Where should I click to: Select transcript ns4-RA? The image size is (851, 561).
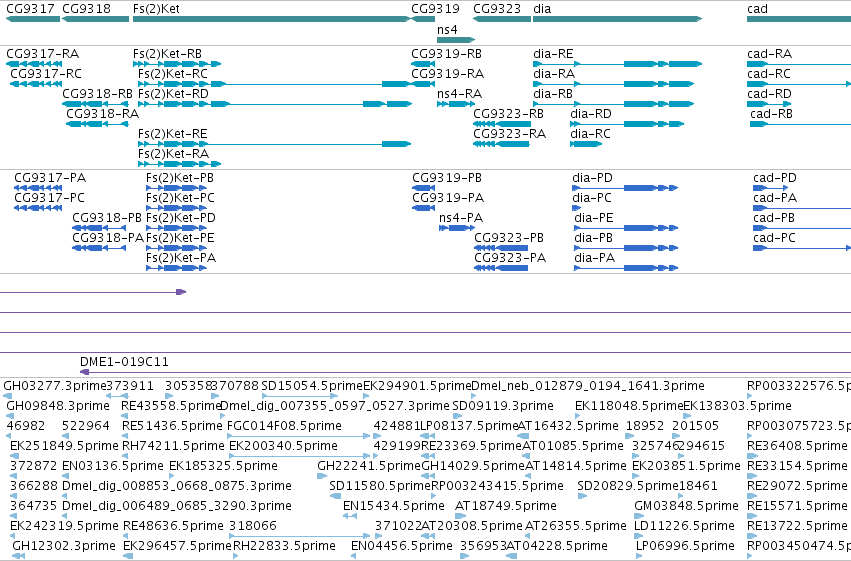pyautogui.click(x=459, y=94)
